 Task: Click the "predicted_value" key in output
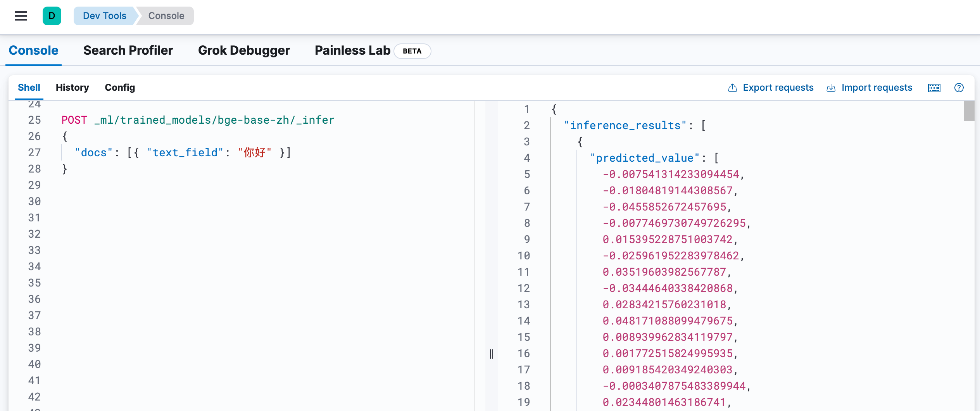644,158
